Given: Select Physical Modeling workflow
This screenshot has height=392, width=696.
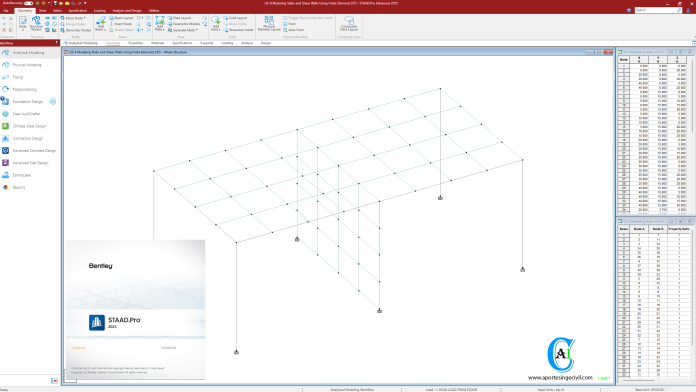Looking at the screenshot, I should (30, 65).
